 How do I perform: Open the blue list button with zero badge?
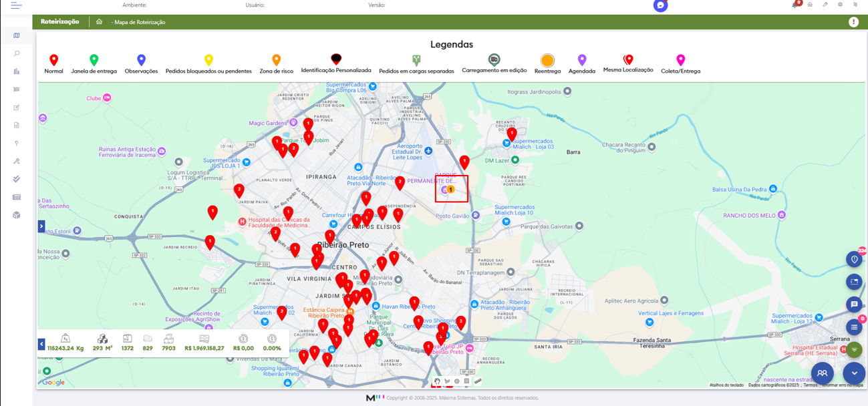854,327
